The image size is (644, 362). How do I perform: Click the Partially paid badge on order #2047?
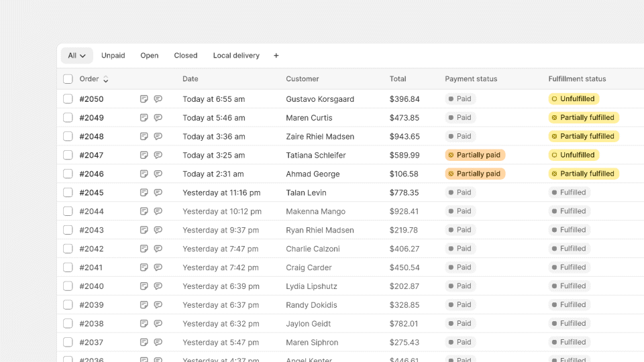point(475,155)
